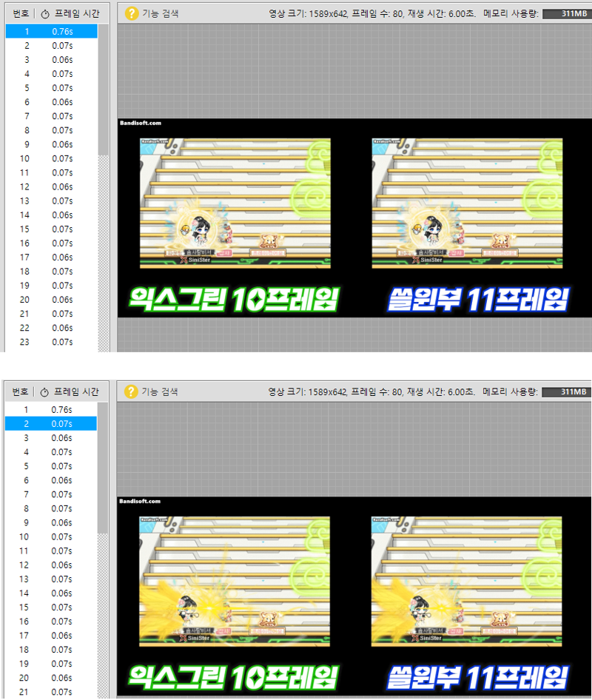Select frame 3 in the lower frame list
This screenshot has width=592, height=700.
[x=51, y=438]
